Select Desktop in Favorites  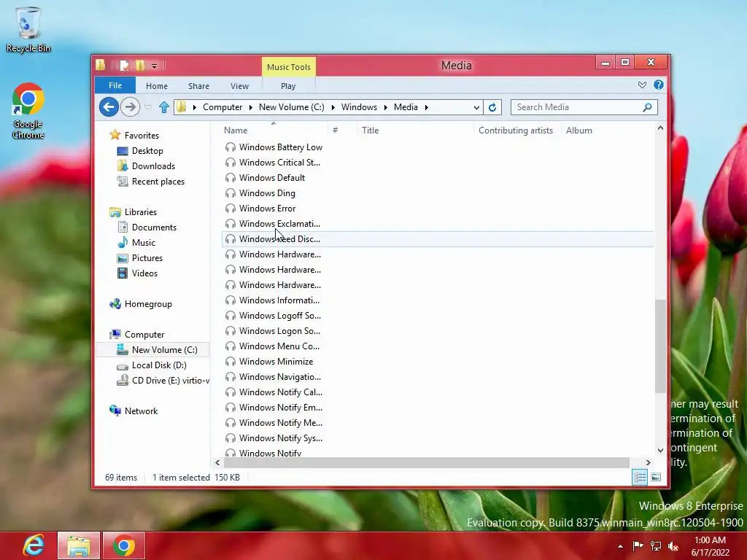tap(147, 151)
